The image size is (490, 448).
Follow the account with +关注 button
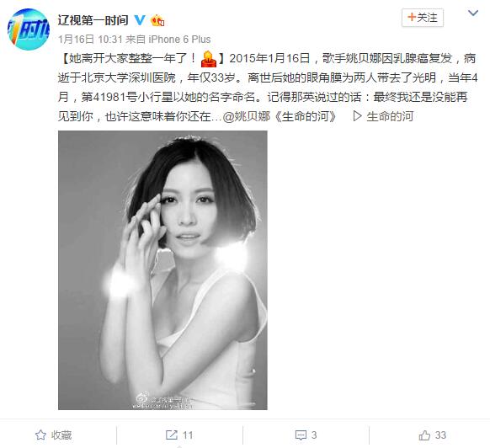point(423,18)
